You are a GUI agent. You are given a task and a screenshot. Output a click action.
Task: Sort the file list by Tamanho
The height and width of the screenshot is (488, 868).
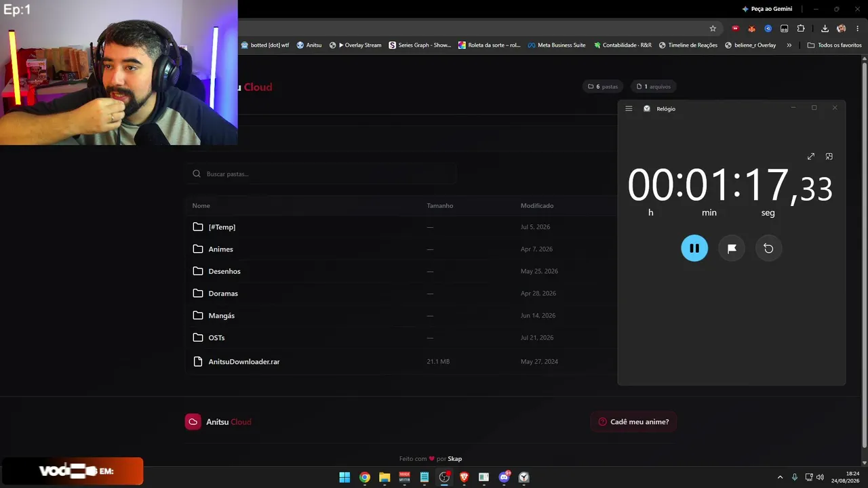[440, 205]
